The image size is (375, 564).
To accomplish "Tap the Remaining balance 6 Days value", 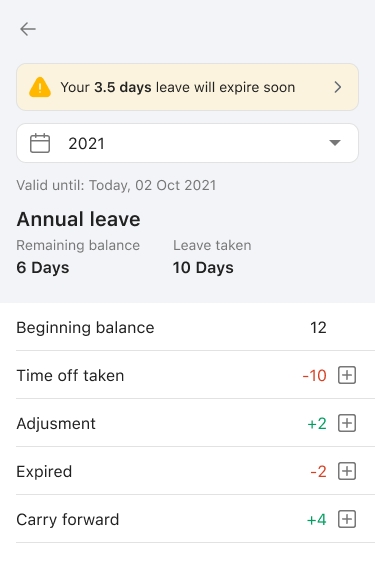I will (43, 268).
